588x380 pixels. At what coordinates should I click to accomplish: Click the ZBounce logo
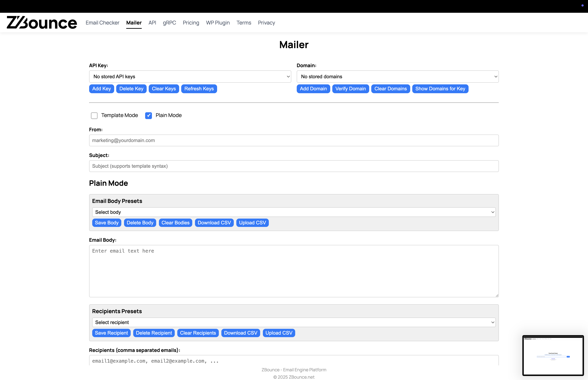(42, 22)
